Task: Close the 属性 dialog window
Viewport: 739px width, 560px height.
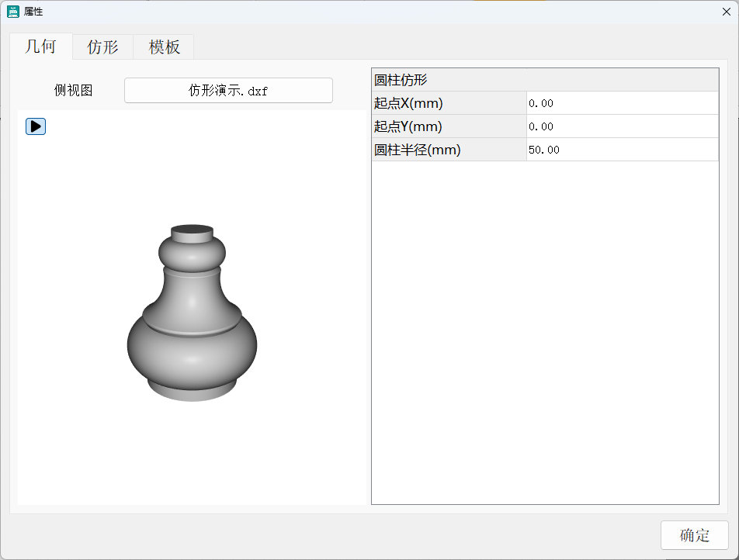Action: [726, 12]
